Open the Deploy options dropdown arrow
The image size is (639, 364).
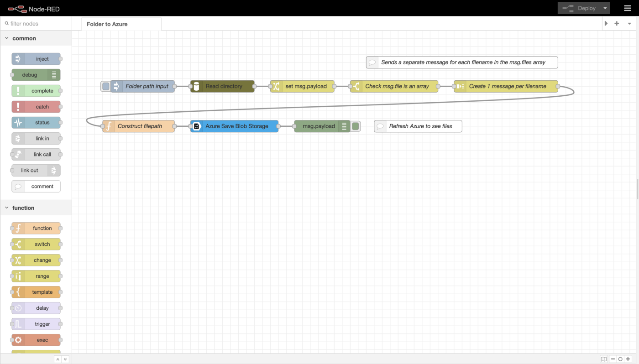coord(605,8)
